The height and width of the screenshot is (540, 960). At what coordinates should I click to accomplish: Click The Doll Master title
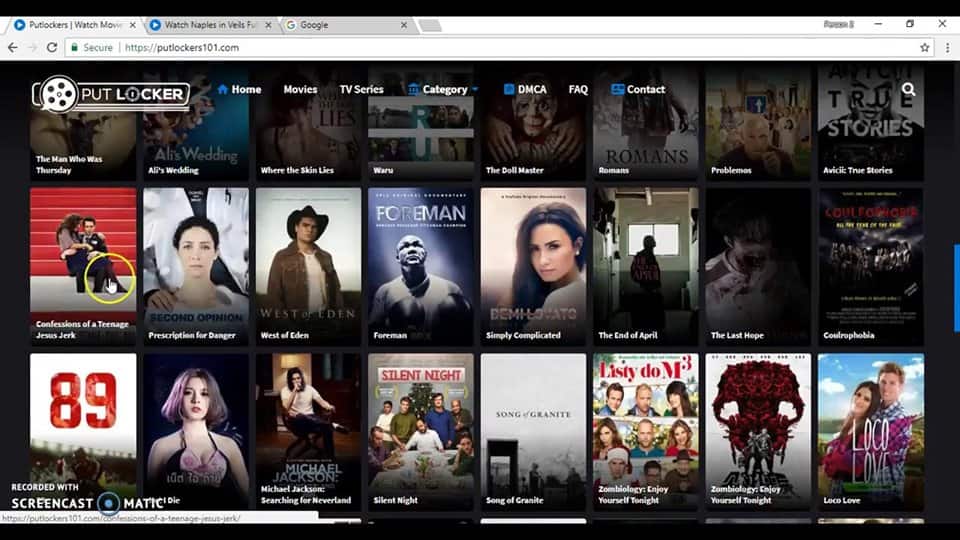pos(514,170)
